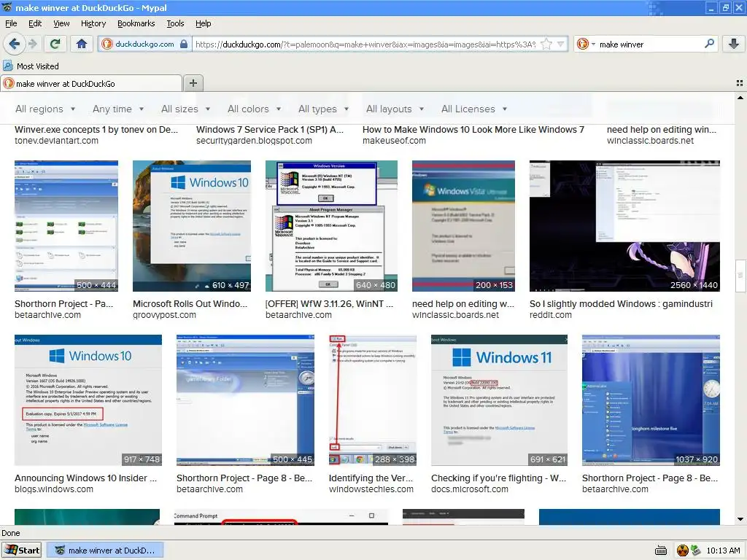
Task: Select the 'make winver at DuckDuckGo' tab
Action: coord(91,84)
